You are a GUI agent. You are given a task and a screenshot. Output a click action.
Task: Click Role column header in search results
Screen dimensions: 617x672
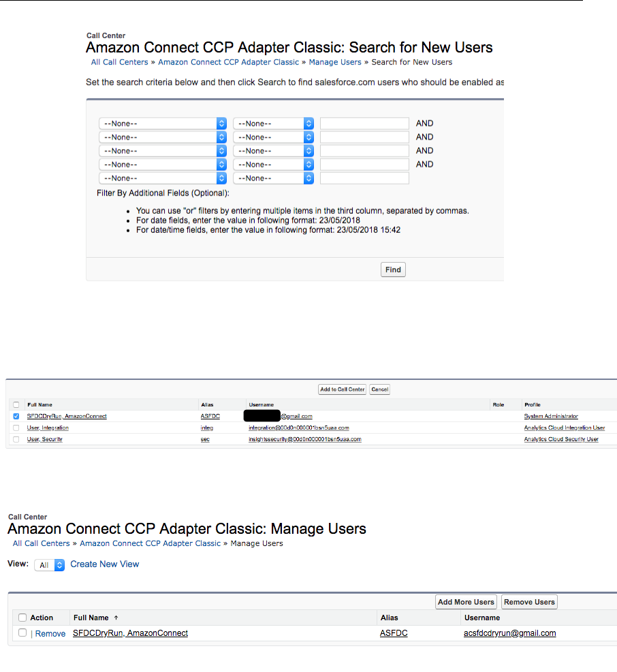click(499, 404)
